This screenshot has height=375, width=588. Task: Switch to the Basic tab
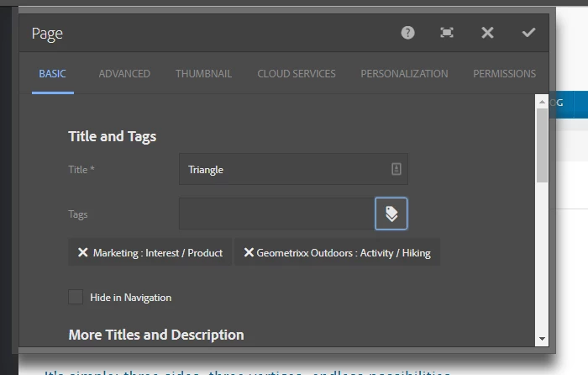[52, 74]
